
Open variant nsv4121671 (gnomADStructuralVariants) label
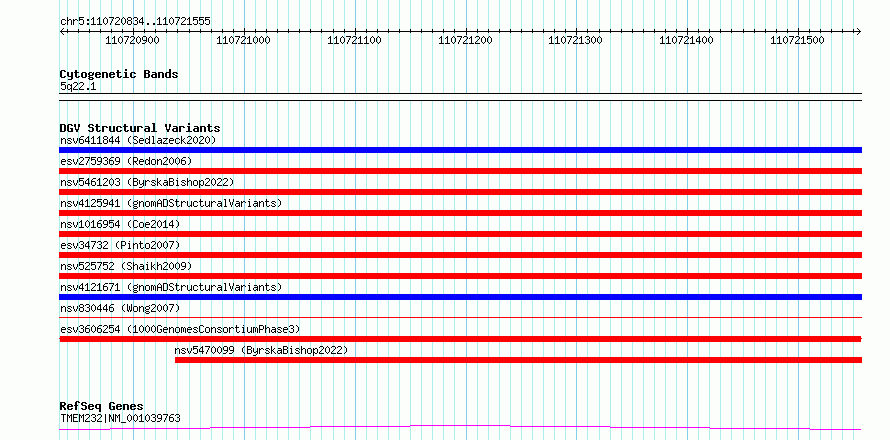coord(171,287)
